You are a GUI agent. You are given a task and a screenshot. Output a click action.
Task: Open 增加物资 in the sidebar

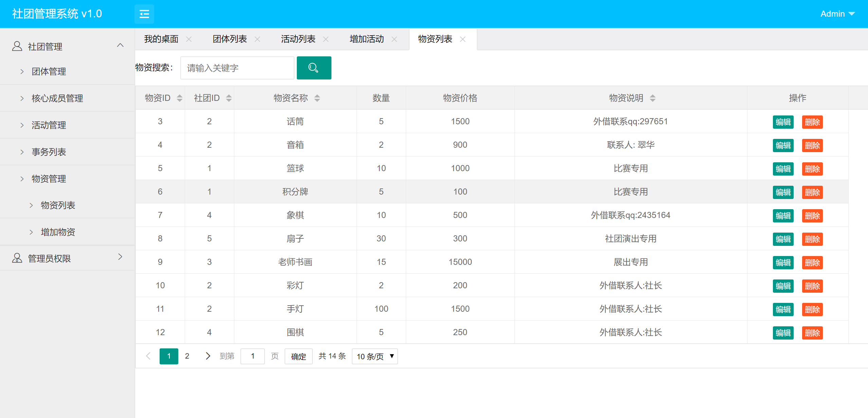coord(58,232)
